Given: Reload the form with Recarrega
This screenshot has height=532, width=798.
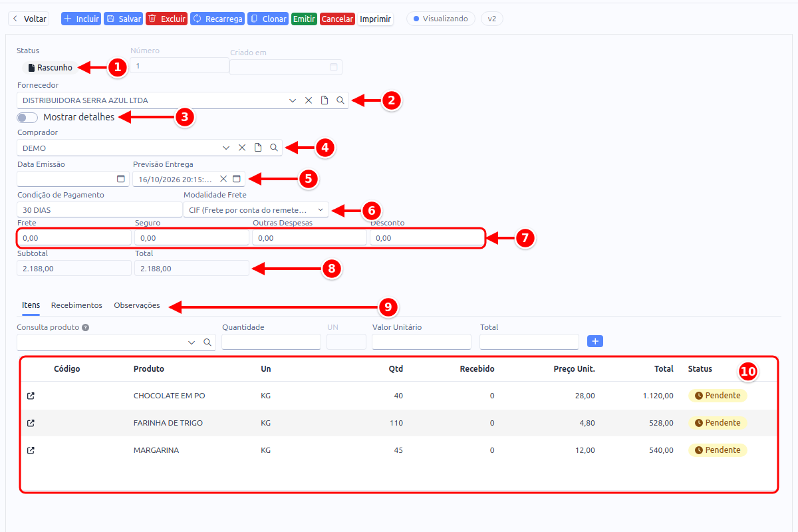Looking at the screenshot, I should (x=217, y=19).
